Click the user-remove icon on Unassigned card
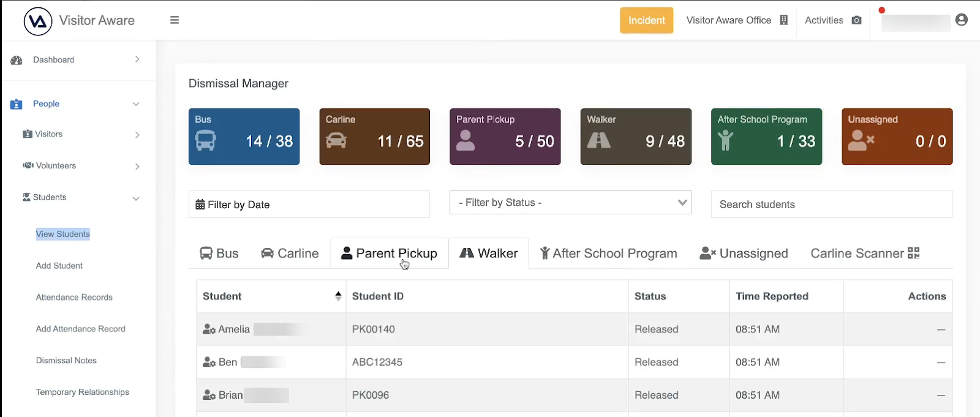The image size is (980, 417). (x=861, y=140)
